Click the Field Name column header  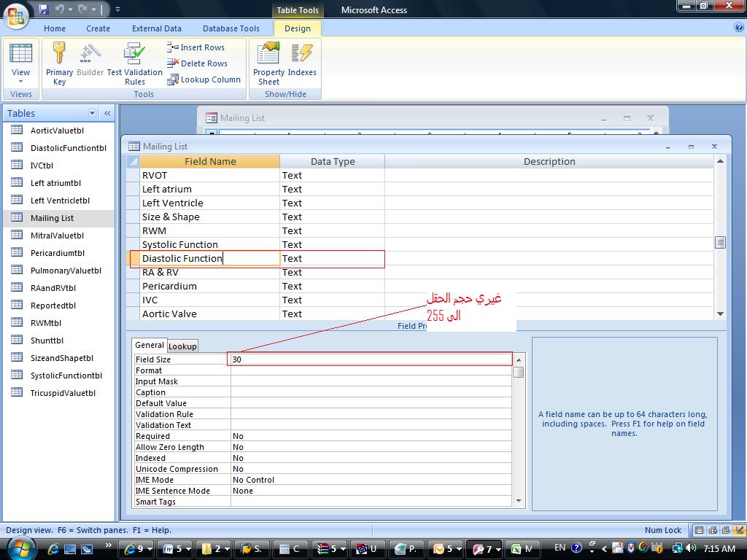(x=209, y=161)
